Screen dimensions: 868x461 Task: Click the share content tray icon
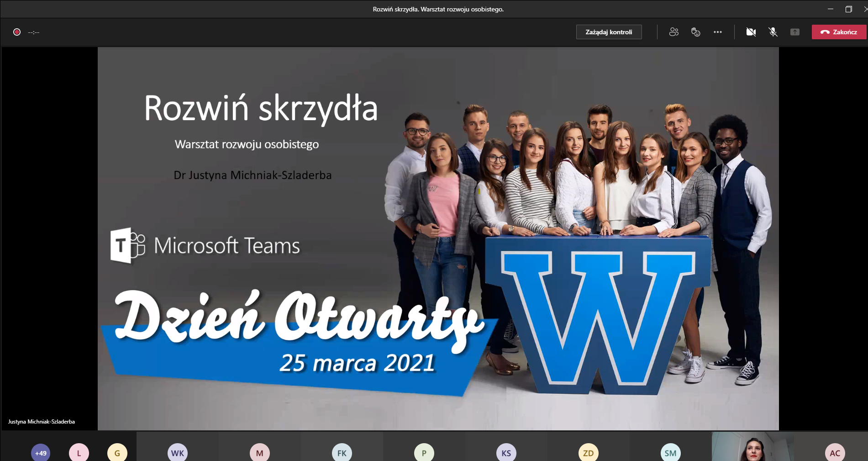point(794,32)
